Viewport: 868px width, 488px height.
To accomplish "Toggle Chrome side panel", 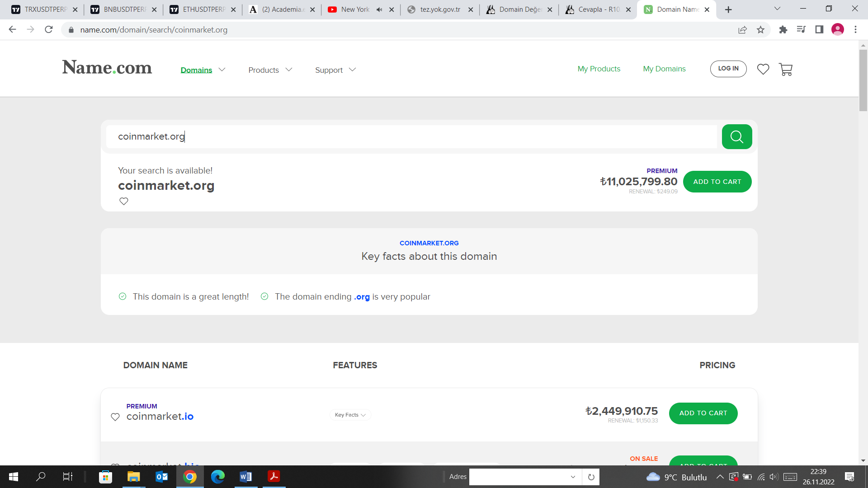I will tap(819, 29).
